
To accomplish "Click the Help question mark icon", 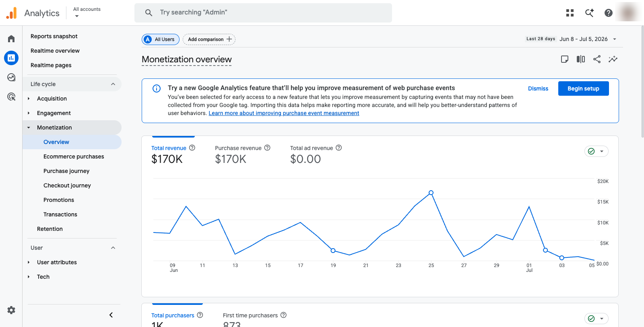I will (x=609, y=13).
